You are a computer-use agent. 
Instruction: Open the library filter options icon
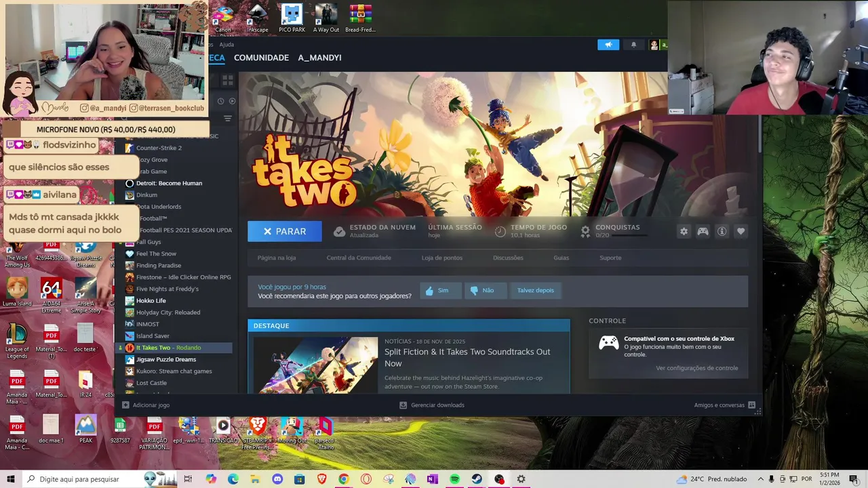(x=228, y=119)
